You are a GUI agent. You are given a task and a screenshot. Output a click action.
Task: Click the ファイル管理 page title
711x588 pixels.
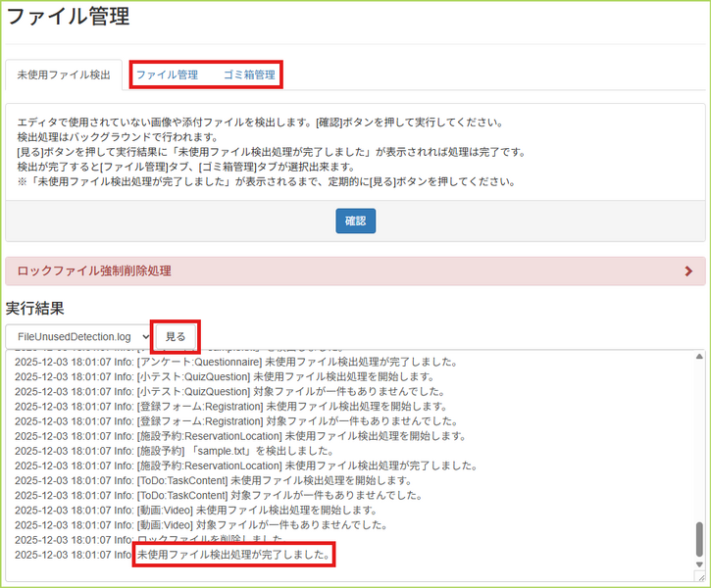68,17
